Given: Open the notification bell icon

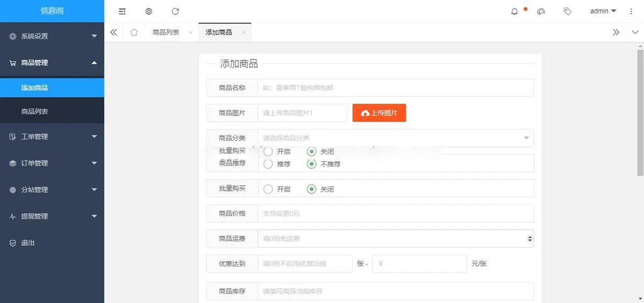Looking at the screenshot, I should pyautogui.click(x=515, y=11).
